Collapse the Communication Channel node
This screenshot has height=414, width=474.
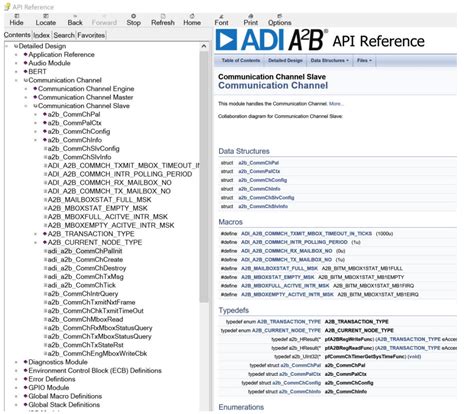(16, 80)
